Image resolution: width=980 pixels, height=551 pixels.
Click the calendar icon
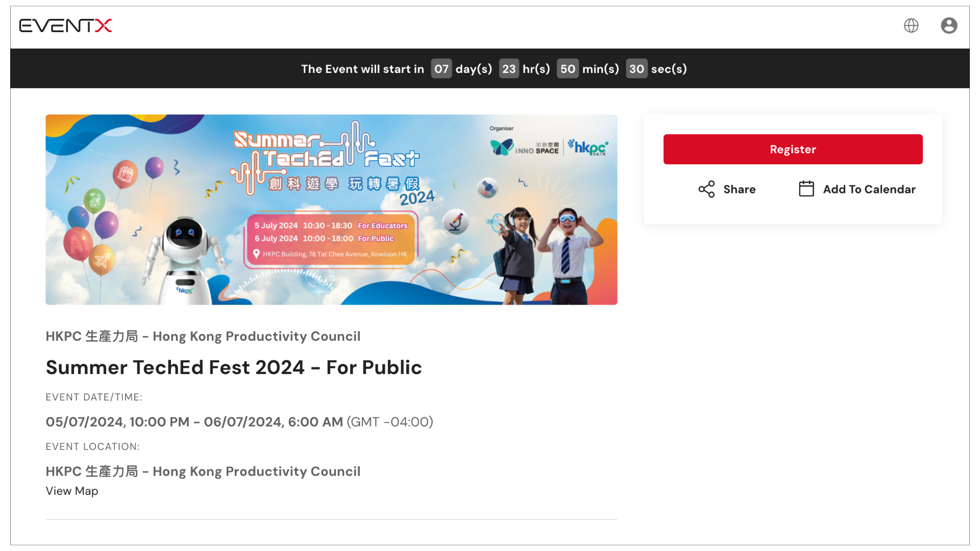click(806, 189)
